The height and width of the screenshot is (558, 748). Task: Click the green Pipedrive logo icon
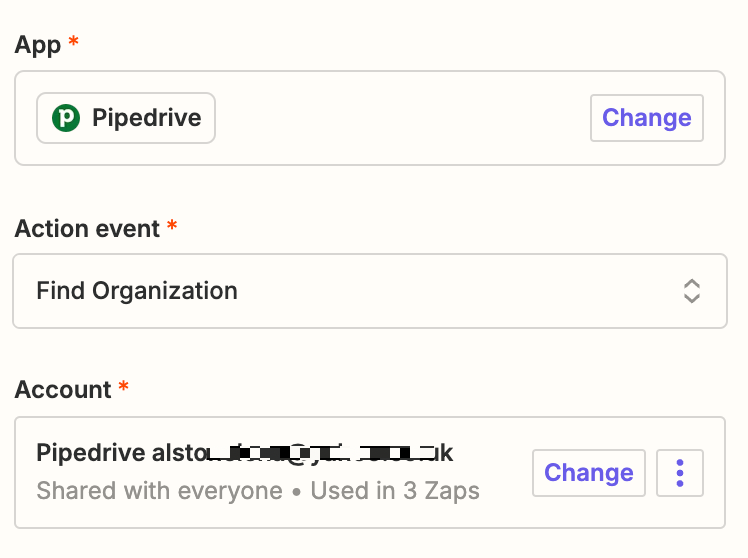click(66, 118)
